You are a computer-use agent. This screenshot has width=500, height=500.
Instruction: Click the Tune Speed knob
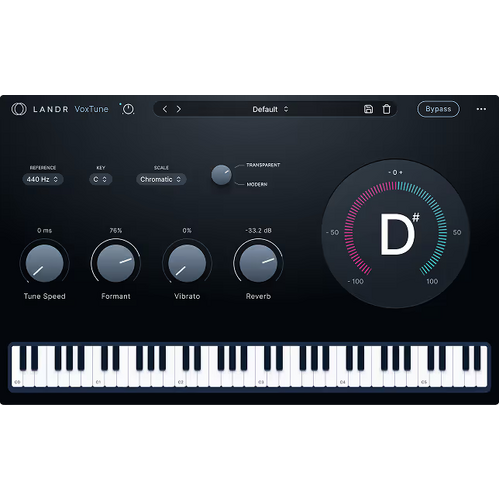(x=44, y=263)
